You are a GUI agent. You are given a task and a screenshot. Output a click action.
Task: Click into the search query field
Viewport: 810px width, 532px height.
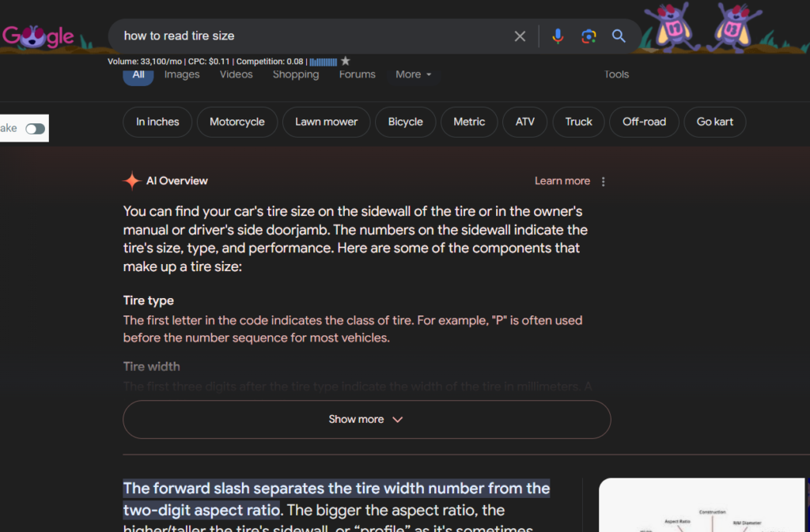click(x=310, y=36)
